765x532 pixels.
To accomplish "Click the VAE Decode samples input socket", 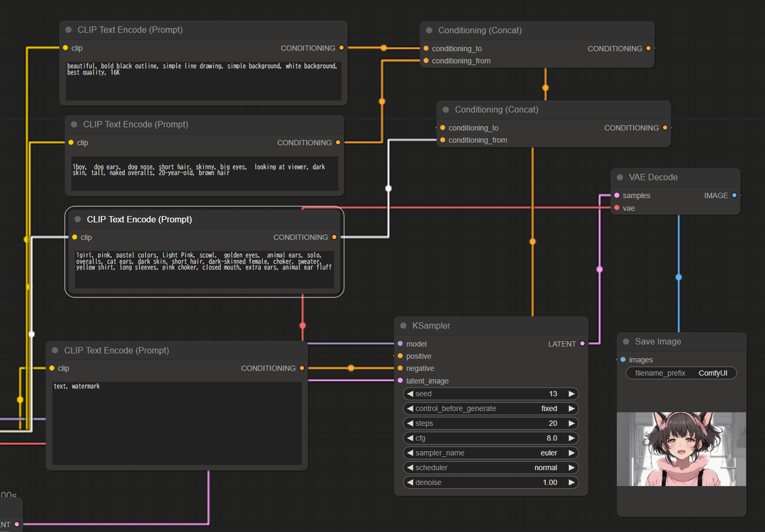I will click(x=616, y=196).
